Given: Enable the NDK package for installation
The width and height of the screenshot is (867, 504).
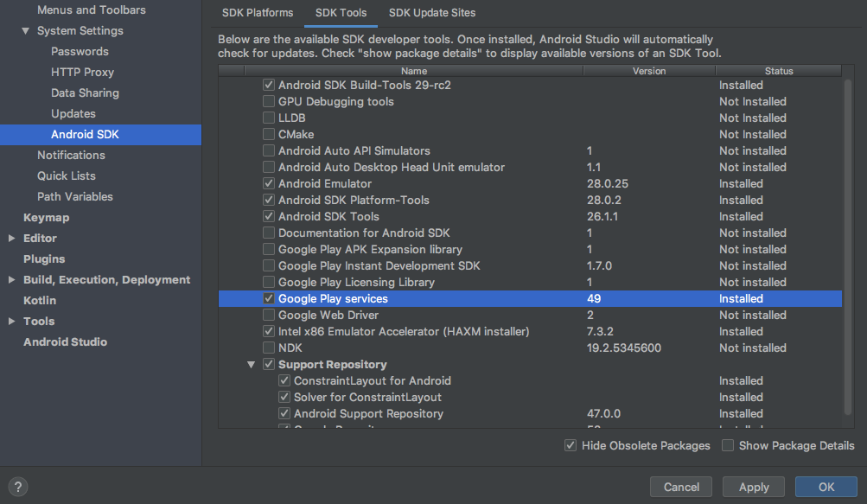Looking at the screenshot, I should [268, 348].
